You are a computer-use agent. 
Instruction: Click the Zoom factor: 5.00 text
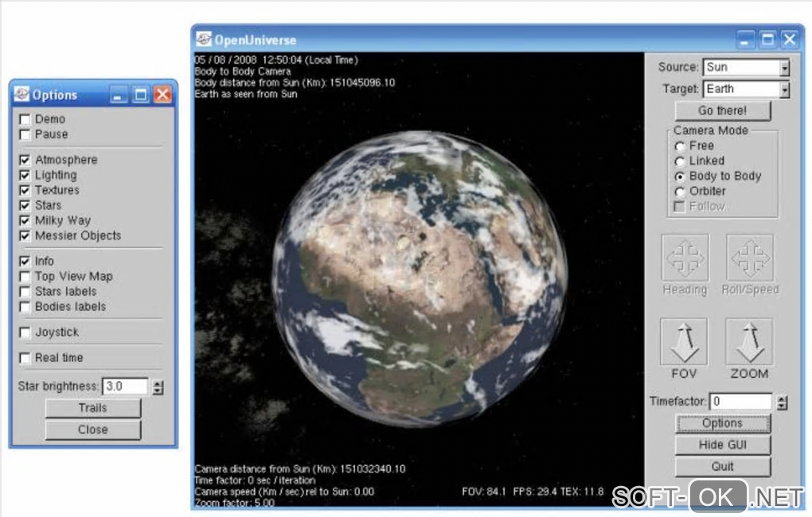pyautogui.click(x=235, y=503)
